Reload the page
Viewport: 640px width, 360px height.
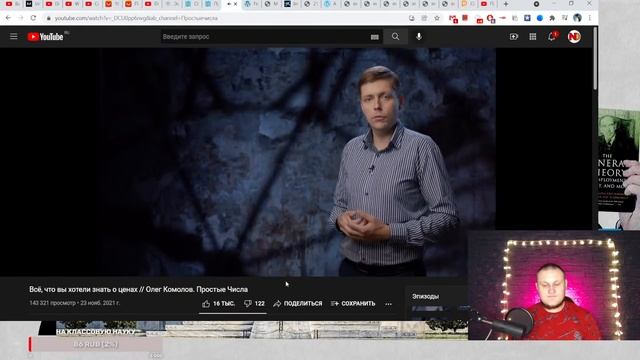[x=33, y=18]
